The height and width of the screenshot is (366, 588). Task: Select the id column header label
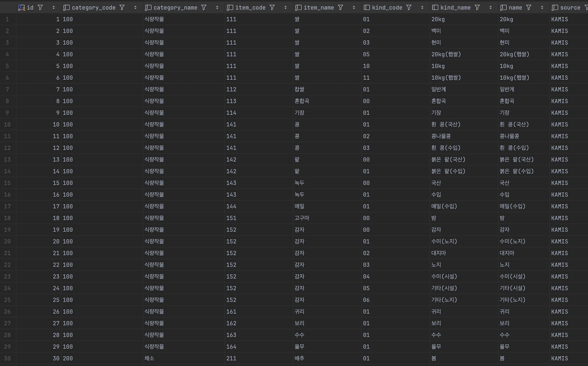point(30,8)
